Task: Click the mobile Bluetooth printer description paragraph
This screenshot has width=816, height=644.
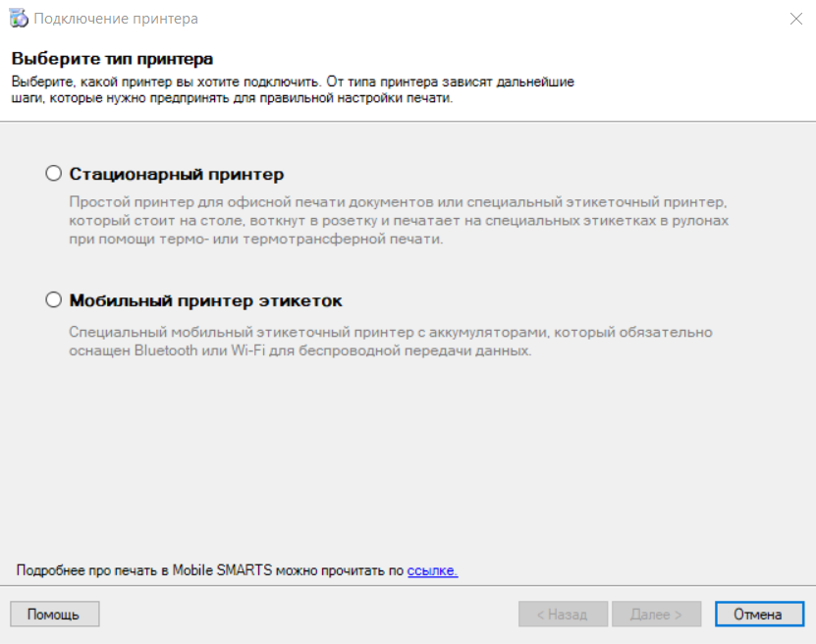Action: [x=390, y=342]
